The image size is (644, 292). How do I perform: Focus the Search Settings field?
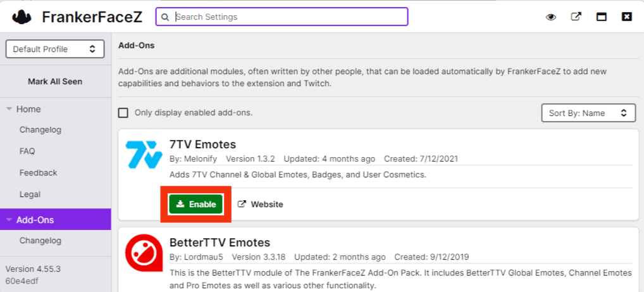click(282, 17)
